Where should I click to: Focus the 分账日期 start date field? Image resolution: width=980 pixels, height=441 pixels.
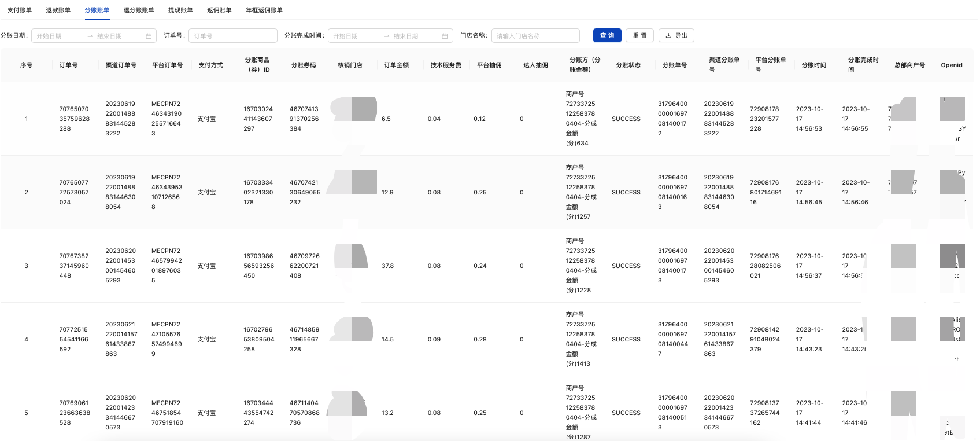coord(58,36)
